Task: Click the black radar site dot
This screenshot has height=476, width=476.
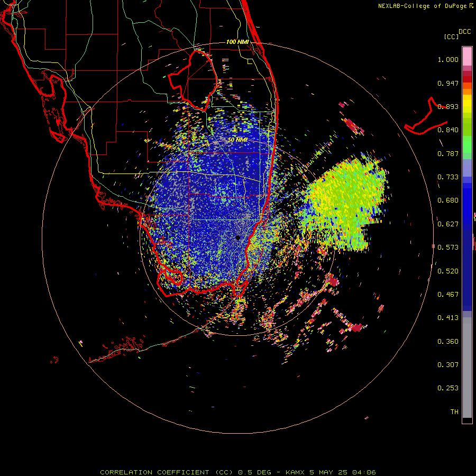Action: (238, 237)
